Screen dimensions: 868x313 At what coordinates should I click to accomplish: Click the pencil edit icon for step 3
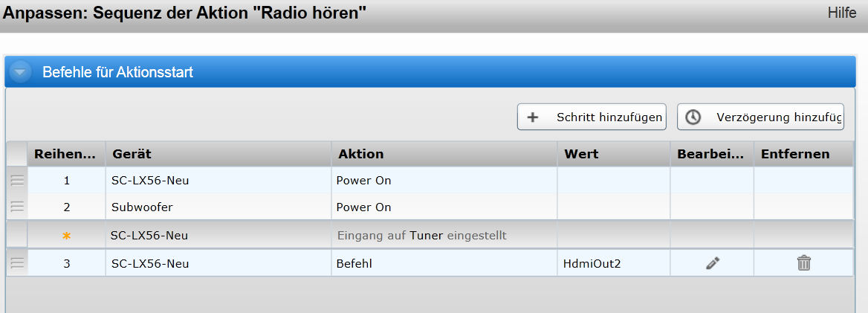tap(713, 262)
